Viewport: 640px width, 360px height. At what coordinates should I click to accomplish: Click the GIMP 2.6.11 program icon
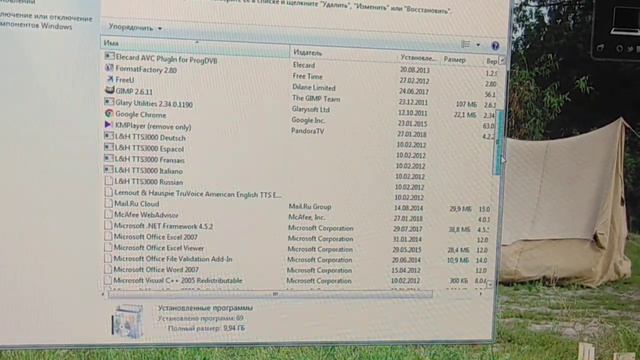109,90
